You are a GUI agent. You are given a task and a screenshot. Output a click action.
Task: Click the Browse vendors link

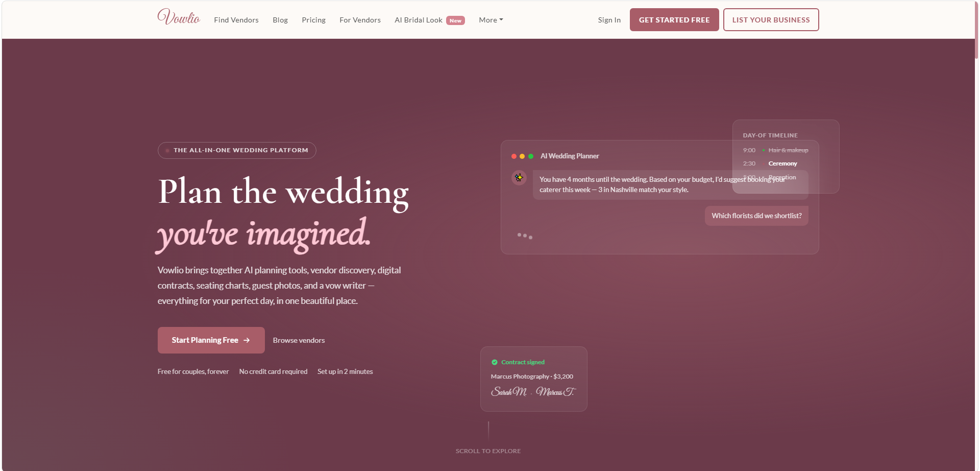click(x=299, y=340)
